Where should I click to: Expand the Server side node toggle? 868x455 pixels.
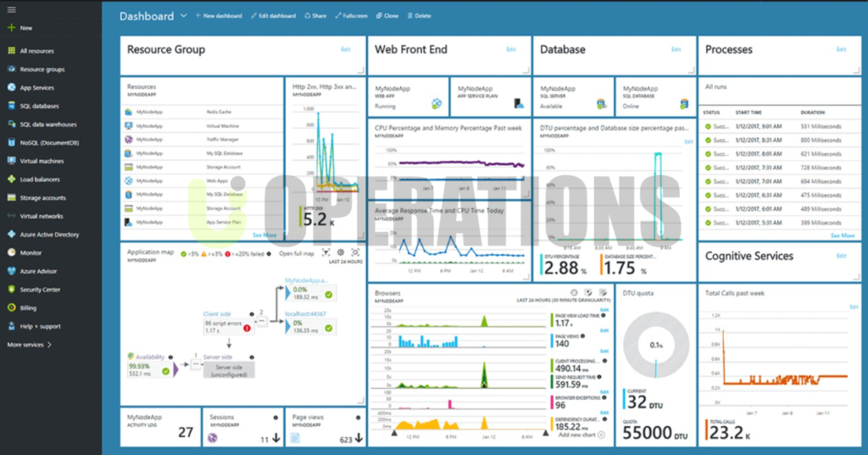[x=196, y=363]
